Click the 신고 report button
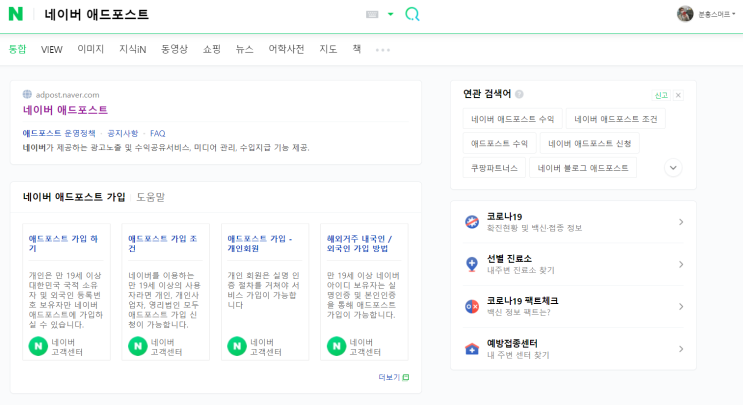743x405 pixels. click(x=661, y=95)
